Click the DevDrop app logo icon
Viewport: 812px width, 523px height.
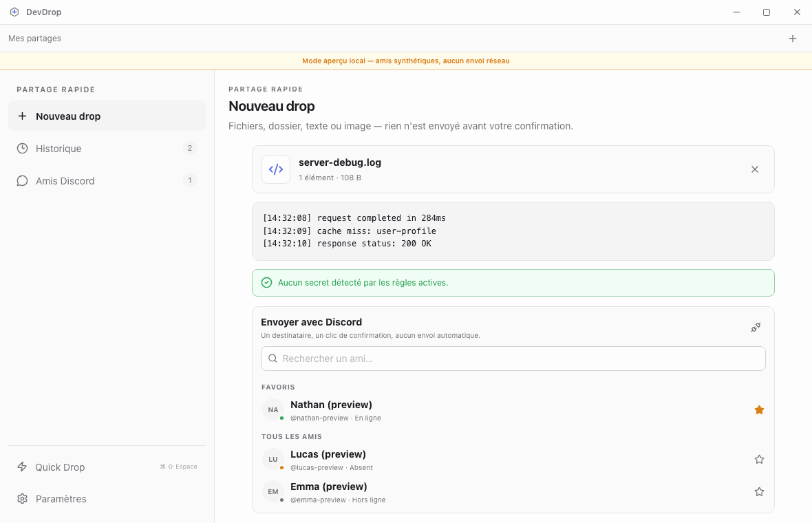14,12
